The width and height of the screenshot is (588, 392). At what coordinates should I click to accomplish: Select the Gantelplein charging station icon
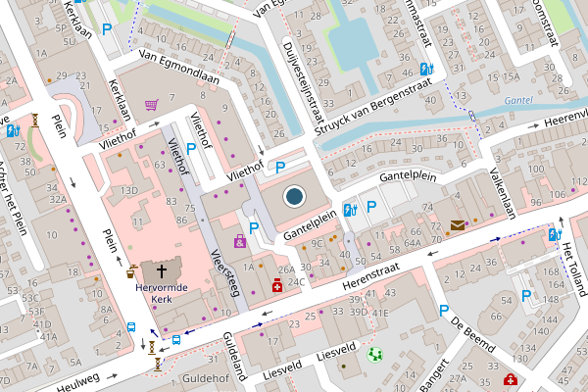[350, 210]
